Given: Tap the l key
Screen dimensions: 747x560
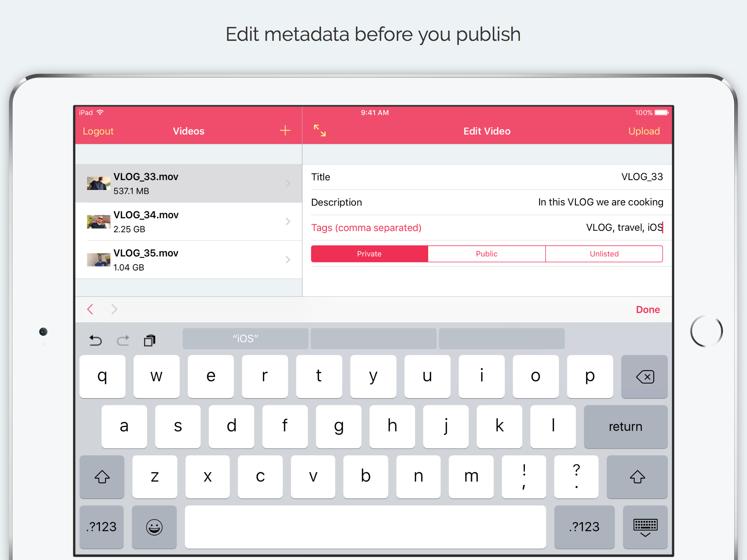Looking at the screenshot, I should click(x=553, y=427).
